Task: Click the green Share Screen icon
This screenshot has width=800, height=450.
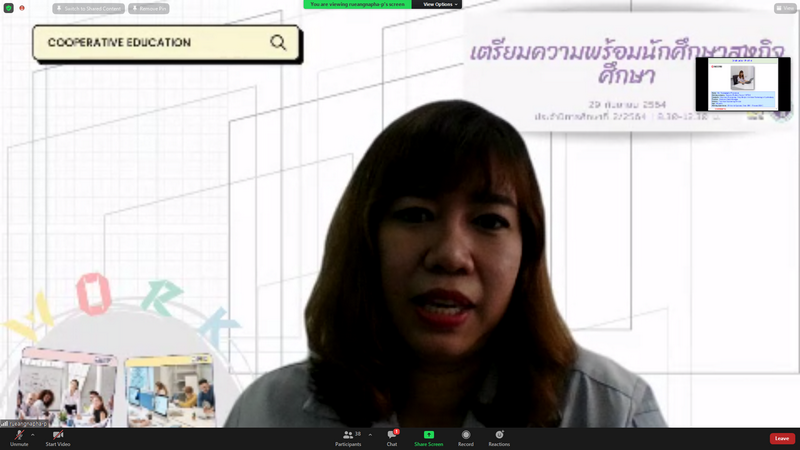Action: click(428, 437)
